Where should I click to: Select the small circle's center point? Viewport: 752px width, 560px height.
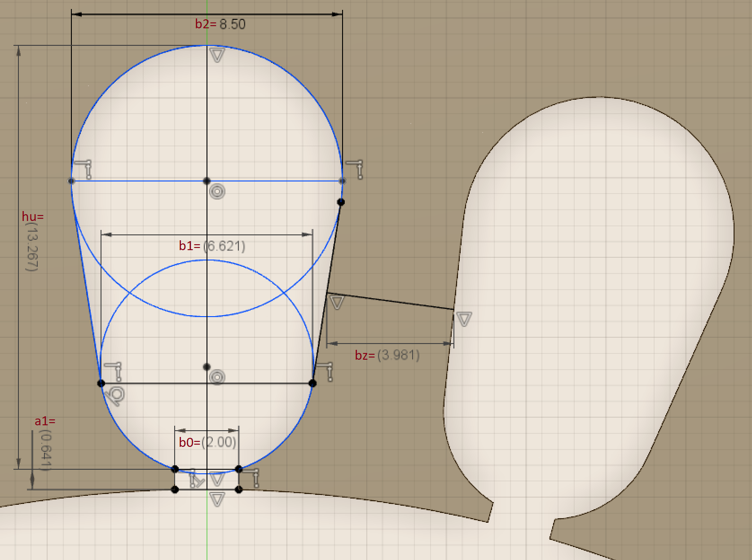pos(207,367)
